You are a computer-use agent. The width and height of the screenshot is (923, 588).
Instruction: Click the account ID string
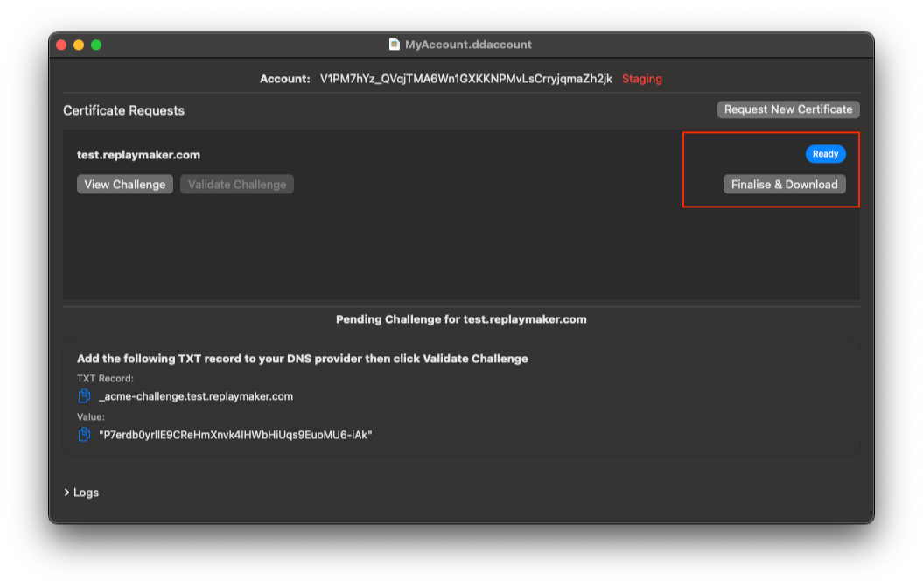click(x=466, y=79)
